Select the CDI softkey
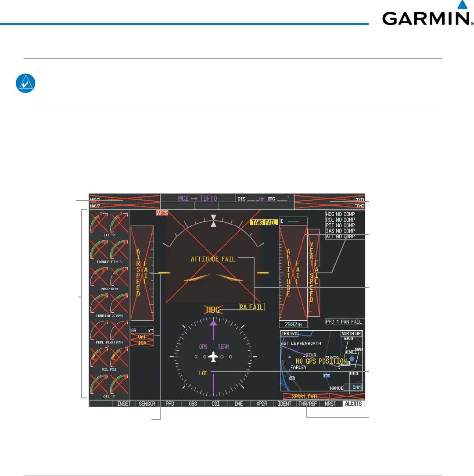Viewport: 474px width, 476px height. (215, 404)
